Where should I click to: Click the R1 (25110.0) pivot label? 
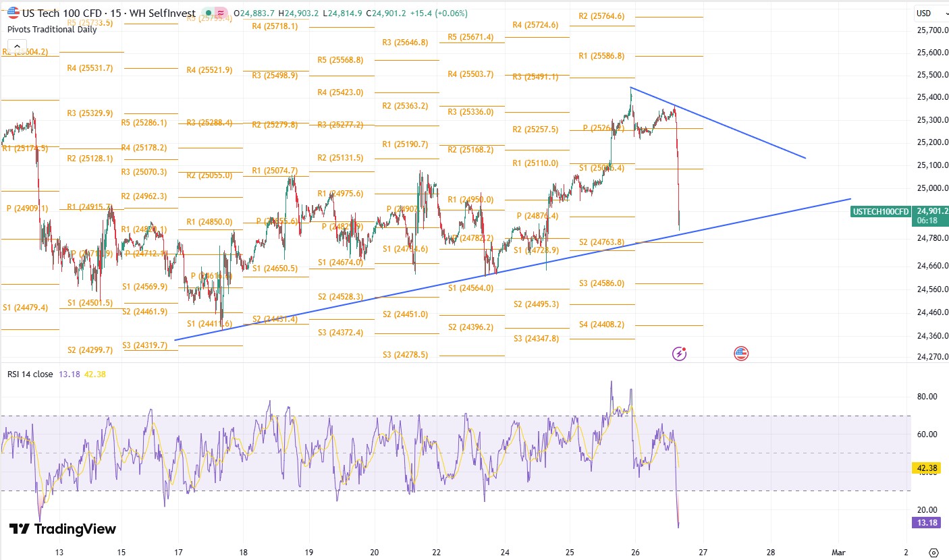click(535, 163)
